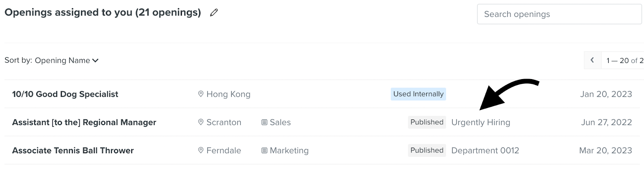Click the Urgently Hiring label
Viewport: 644px width, 169px height.
click(x=481, y=122)
